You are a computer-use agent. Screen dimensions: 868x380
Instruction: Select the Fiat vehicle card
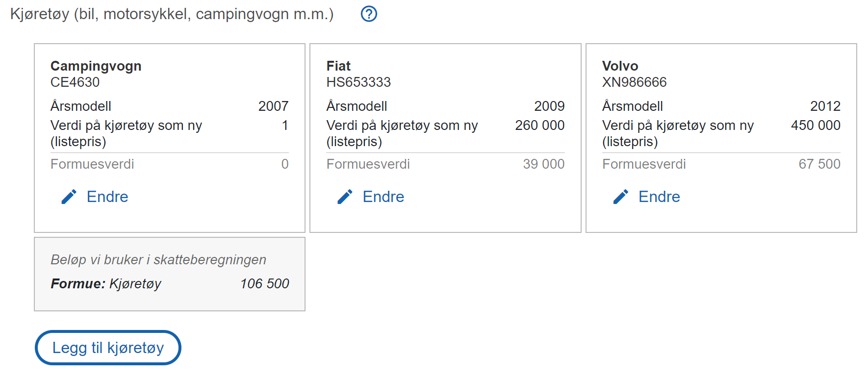[445, 137]
